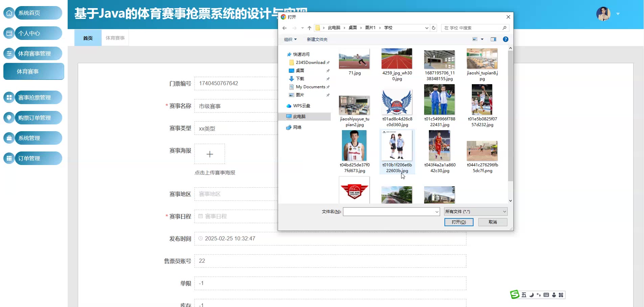Open file dialog help
Screen dimensions: 644x307
pyautogui.click(x=506, y=39)
